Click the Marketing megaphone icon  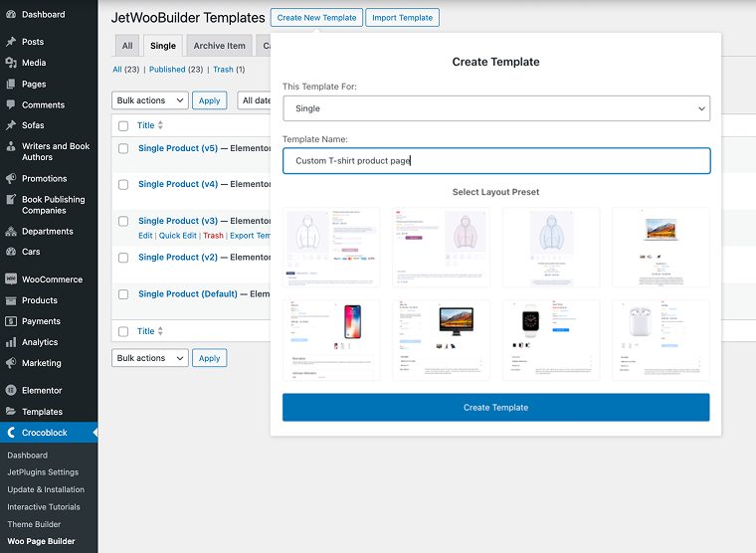click(x=11, y=363)
